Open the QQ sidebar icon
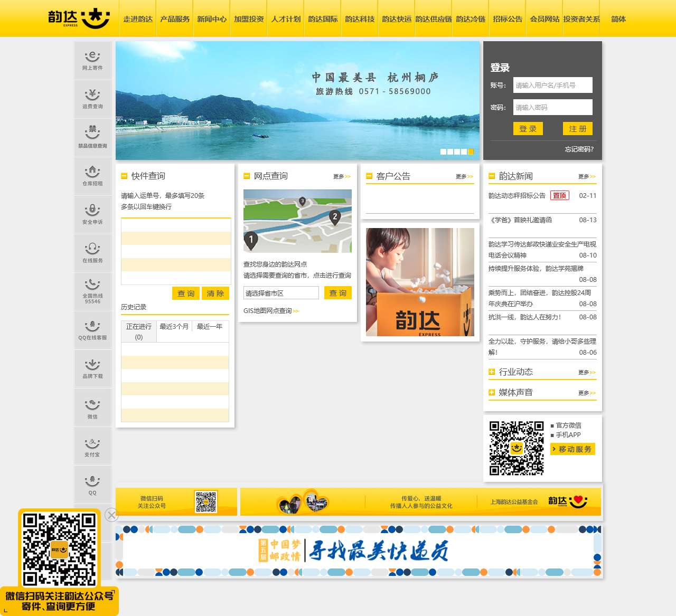 tap(92, 485)
